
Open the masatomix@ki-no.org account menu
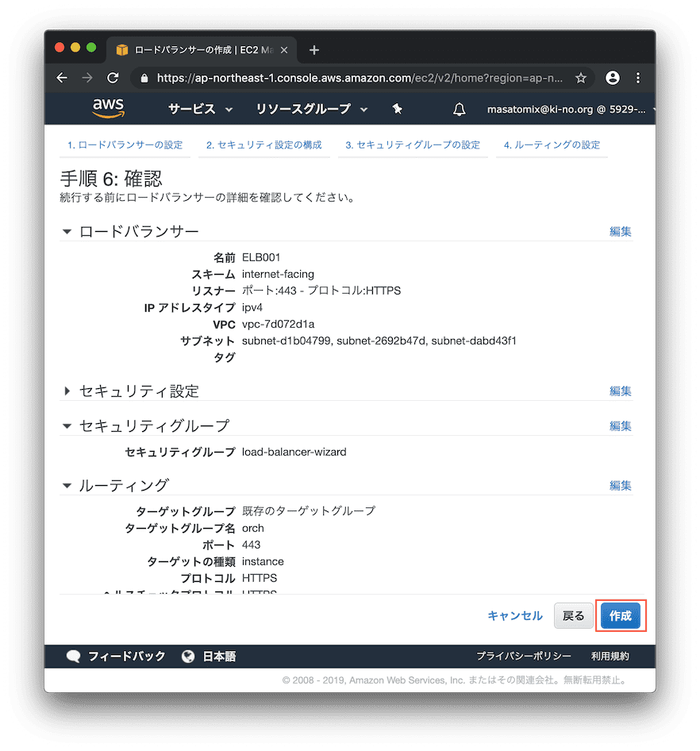[x=569, y=110]
